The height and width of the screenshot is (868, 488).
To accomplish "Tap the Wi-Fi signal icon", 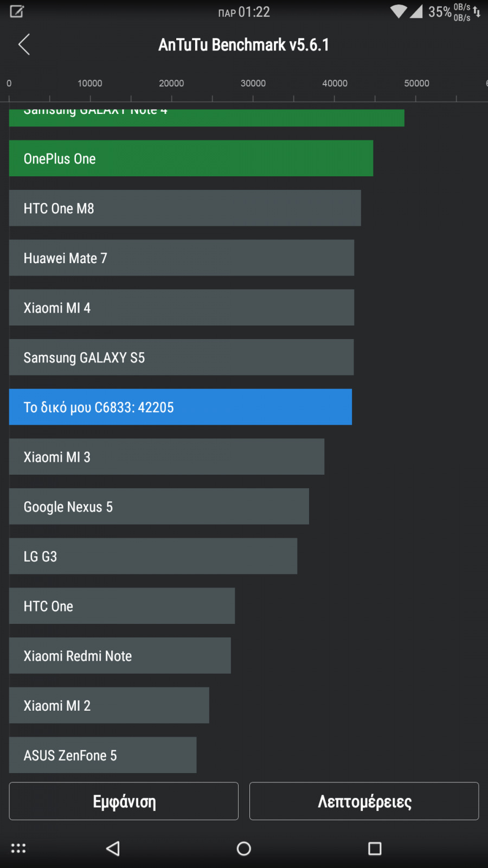I will click(x=399, y=11).
